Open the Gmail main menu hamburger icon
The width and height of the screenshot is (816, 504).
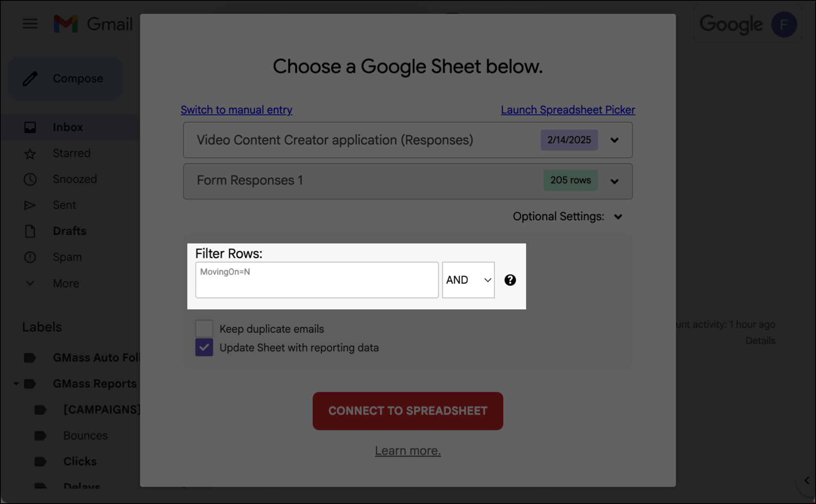[30, 24]
